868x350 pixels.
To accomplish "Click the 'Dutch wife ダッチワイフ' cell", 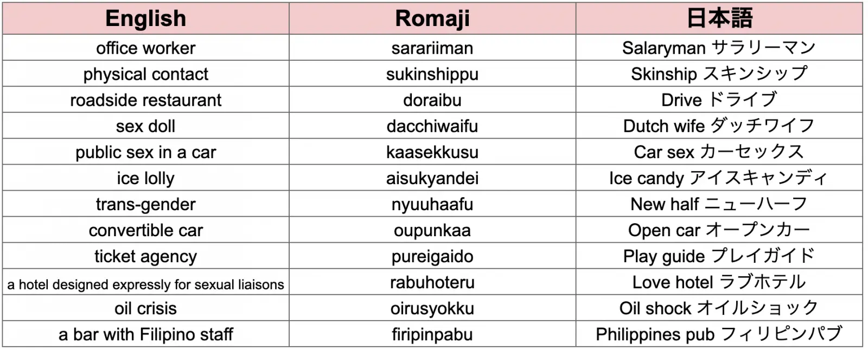I will [x=719, y=126].
